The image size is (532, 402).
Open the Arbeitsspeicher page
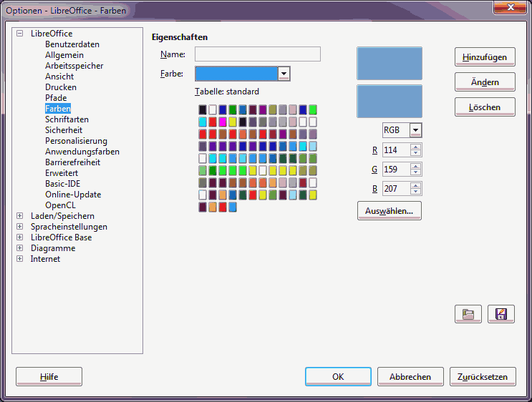point(74,66)
